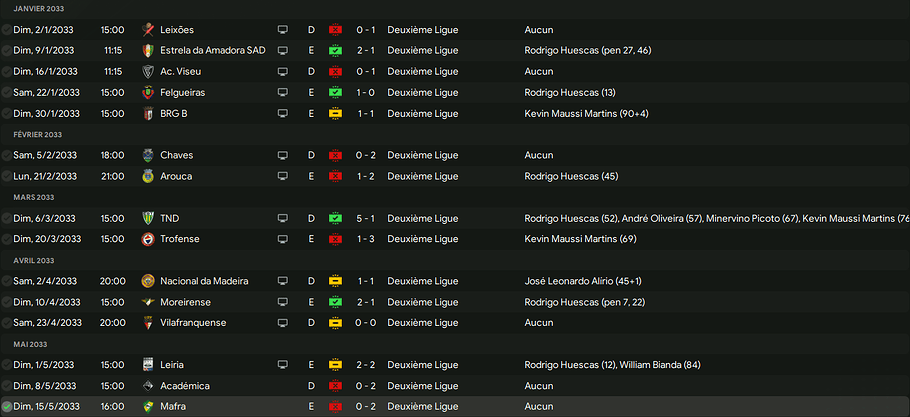This screenshot has height=417, width=910.
Task: Click the red loss badge on the Trofense row
Action: point(336,239)
